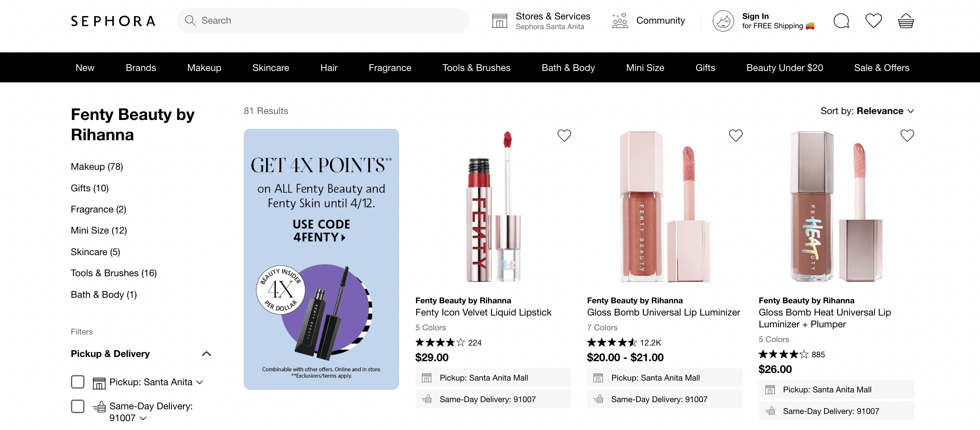This screenshot has height=430, width=980.
Task: Select the Makeup (78) filter link
Action: (x=96, y=166)
